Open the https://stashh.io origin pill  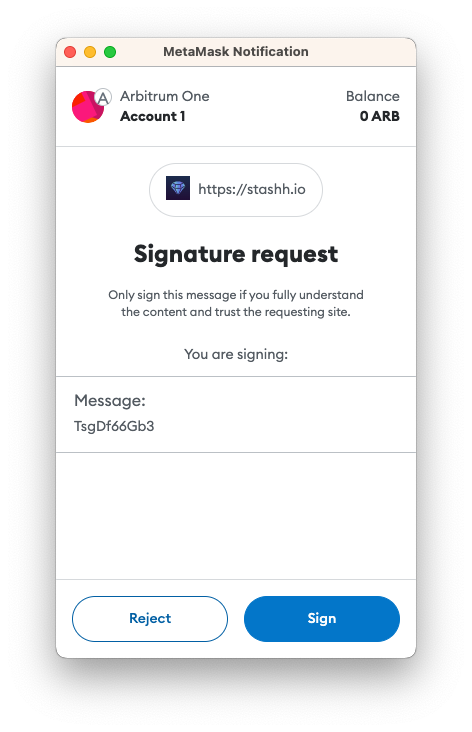pos(236,190)
